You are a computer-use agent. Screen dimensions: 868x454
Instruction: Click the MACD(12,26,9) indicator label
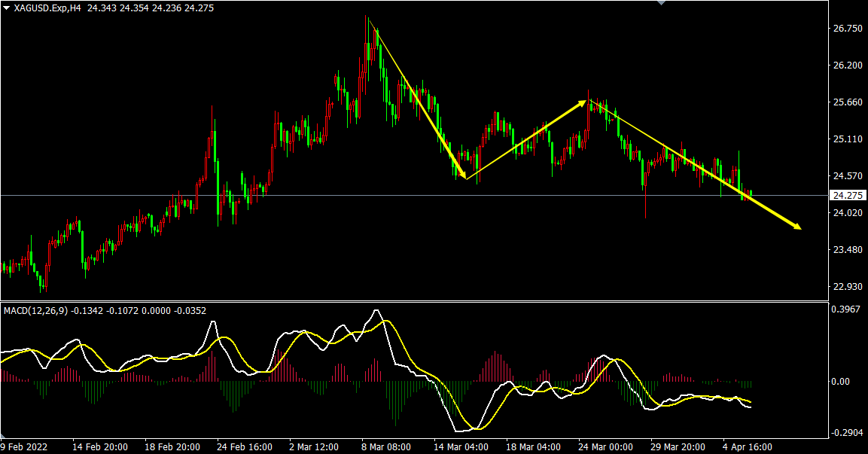[x=36, y=310]
